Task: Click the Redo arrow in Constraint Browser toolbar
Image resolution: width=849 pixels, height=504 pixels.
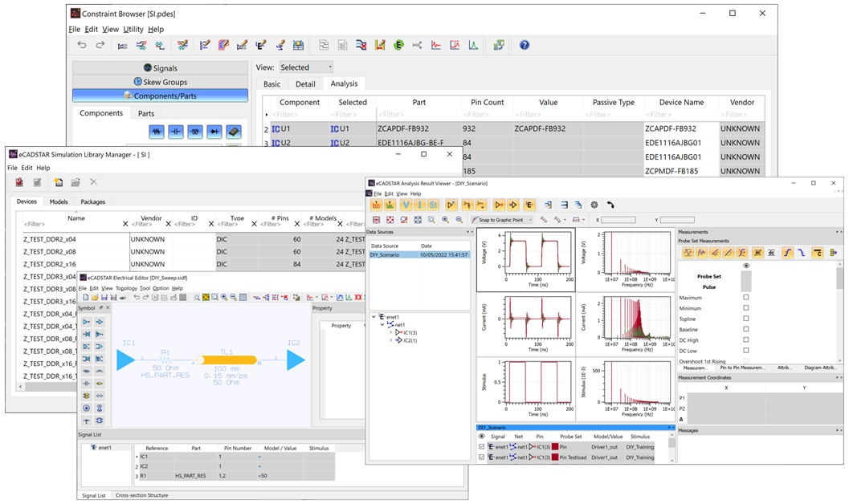Action: point(100,45)
